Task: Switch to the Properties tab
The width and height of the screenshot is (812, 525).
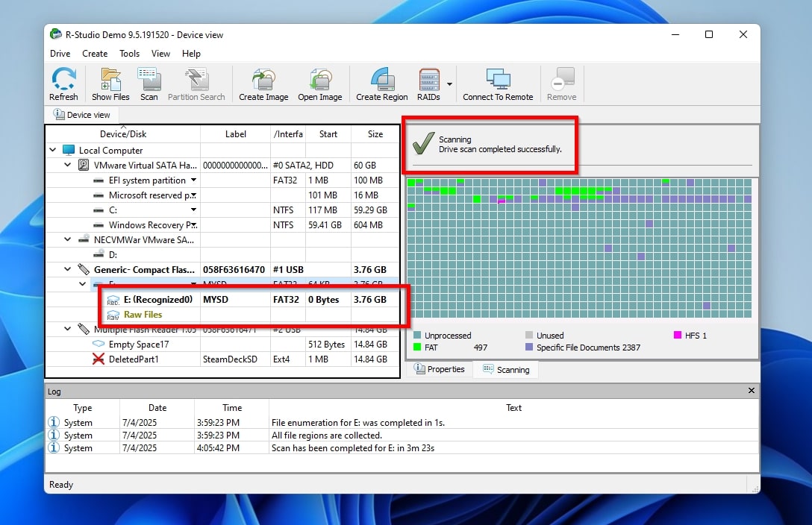Action: 439,369
